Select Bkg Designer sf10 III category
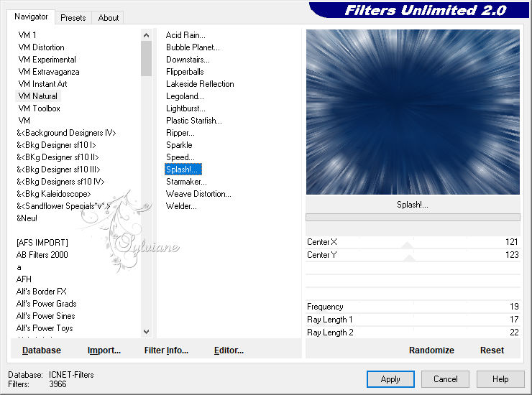 coord(58,169)
